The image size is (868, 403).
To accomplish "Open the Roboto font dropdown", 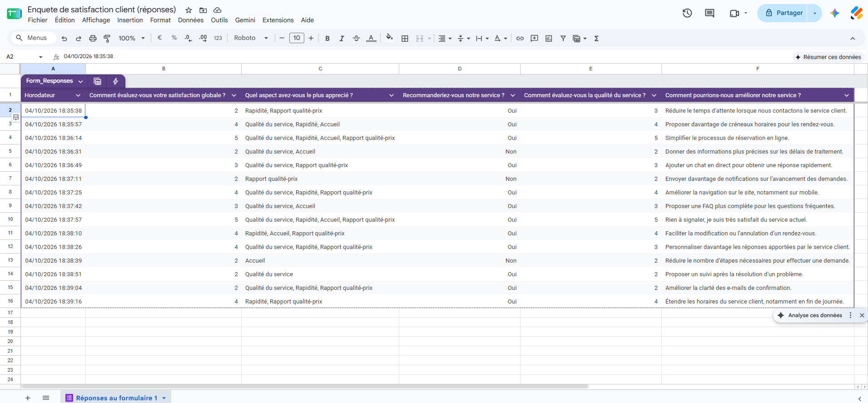I will click(251, 38).
